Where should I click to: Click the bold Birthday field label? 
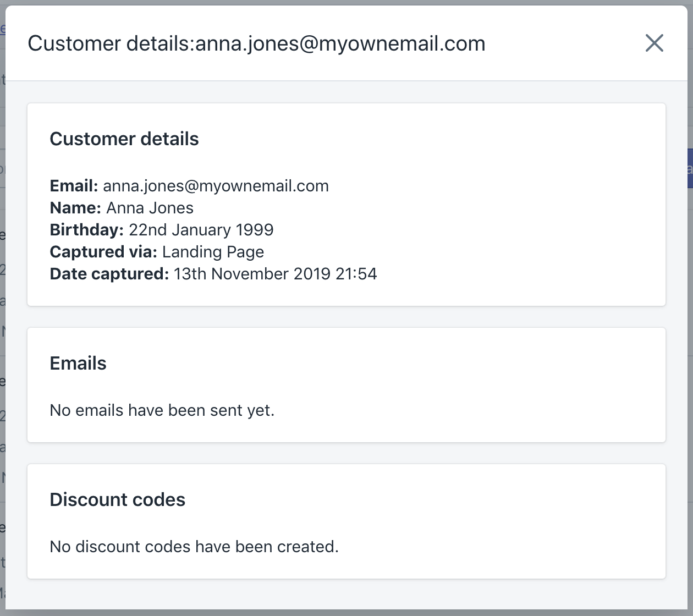click(x=86, y=230)
